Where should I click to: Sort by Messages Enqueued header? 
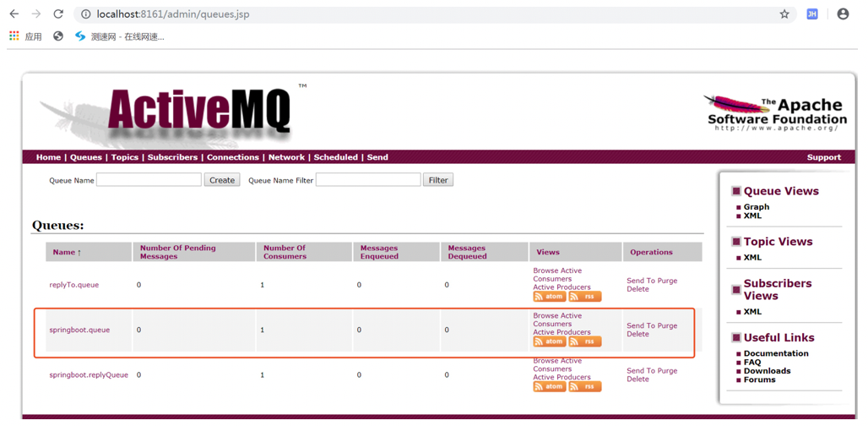click(379, 252)
